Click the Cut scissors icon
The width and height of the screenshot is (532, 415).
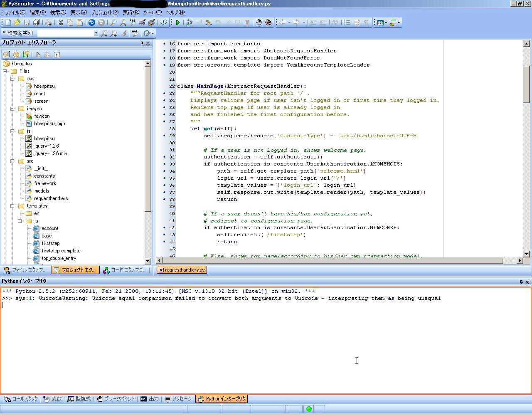click(61, 22)
